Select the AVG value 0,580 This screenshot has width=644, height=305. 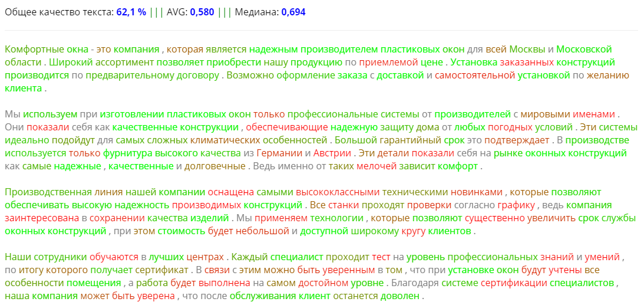click(x=202, y=12)
